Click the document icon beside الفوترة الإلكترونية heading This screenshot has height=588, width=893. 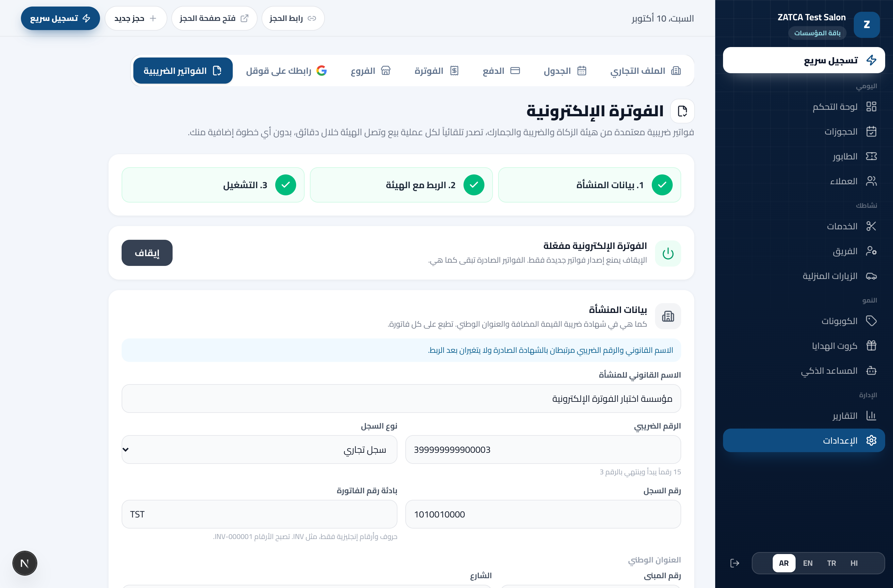[682, 111]
